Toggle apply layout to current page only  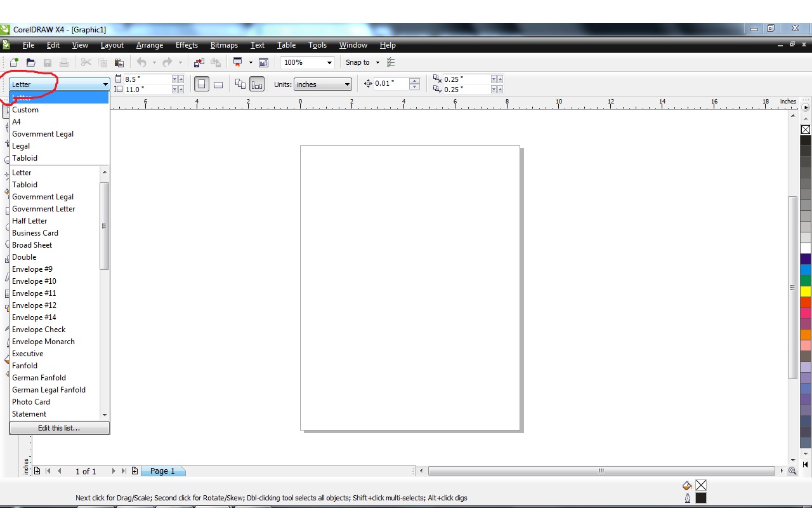pos(257,84)
